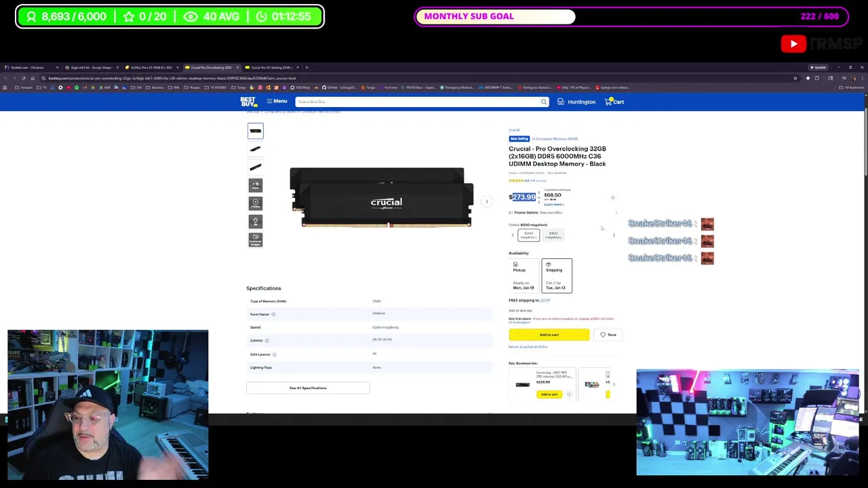Select the 6000 megahertz speed option
The width and height of the screenshot is (868, 488).
[528, 235]
